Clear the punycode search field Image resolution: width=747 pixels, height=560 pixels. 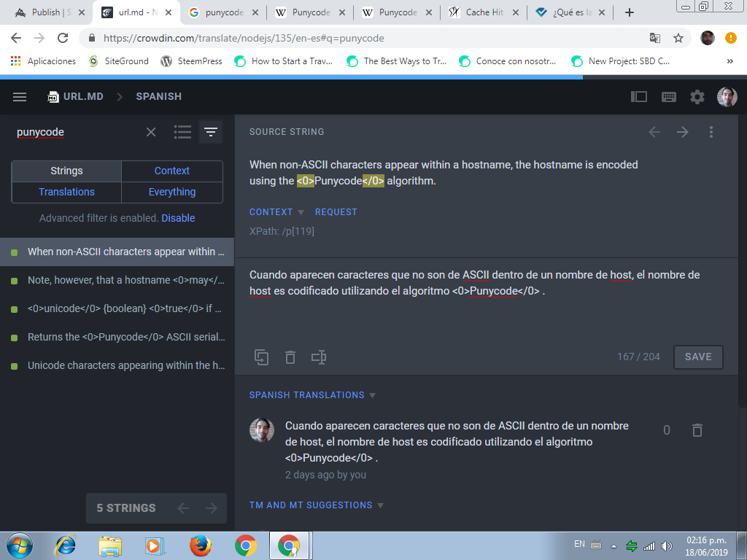coord(151,132)
